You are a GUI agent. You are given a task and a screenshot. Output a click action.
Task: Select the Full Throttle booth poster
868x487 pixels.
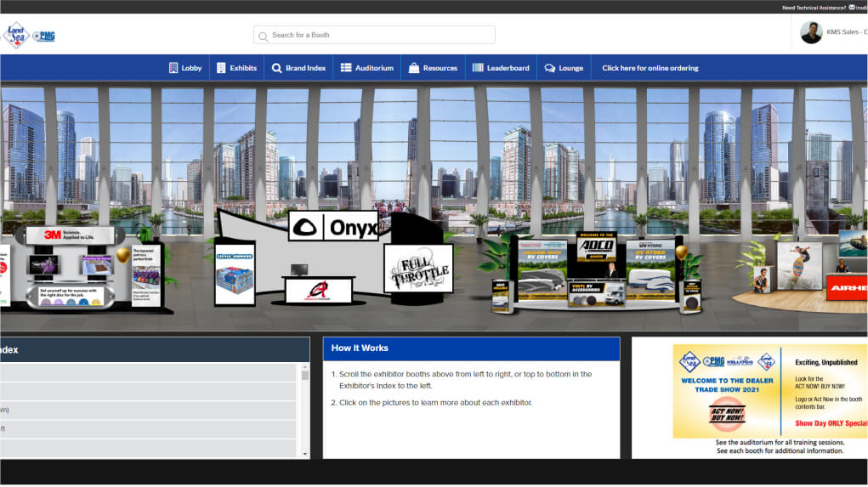[418, 269]
